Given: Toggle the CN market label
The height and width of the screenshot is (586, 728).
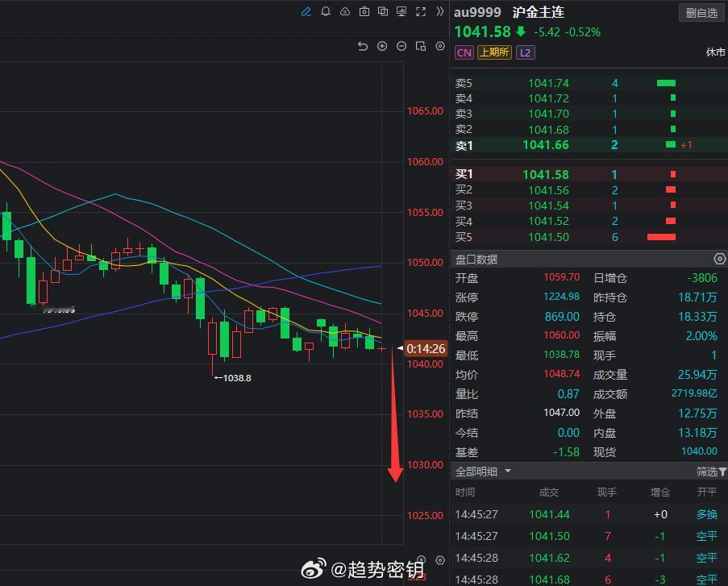Looking at the screenshot, I should (464, 52).
